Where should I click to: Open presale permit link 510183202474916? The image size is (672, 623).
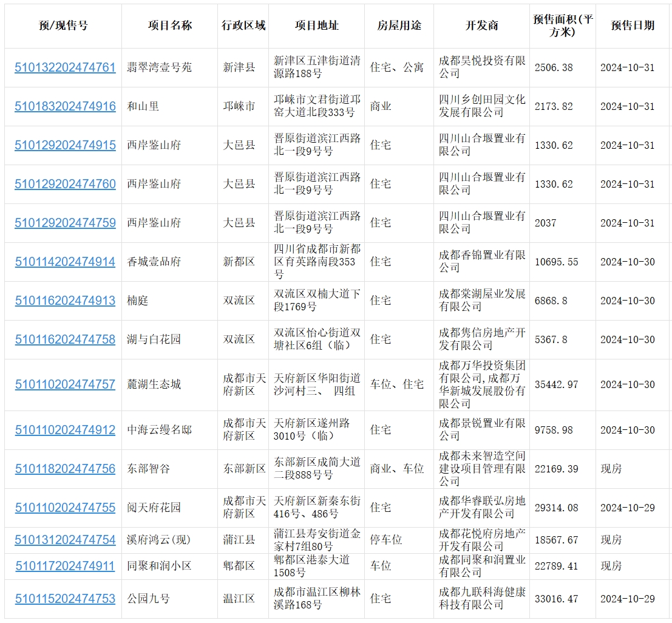click(65, 106)
